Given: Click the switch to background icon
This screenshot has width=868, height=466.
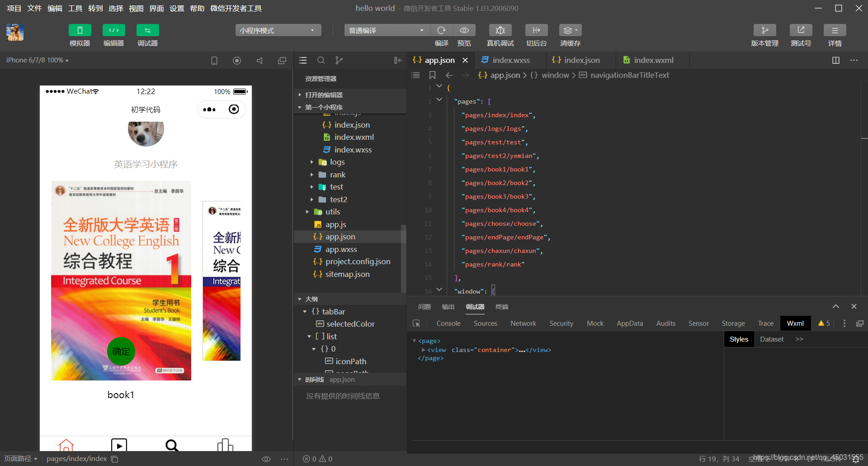Looking at the screenshot, I should coord(537,30).
